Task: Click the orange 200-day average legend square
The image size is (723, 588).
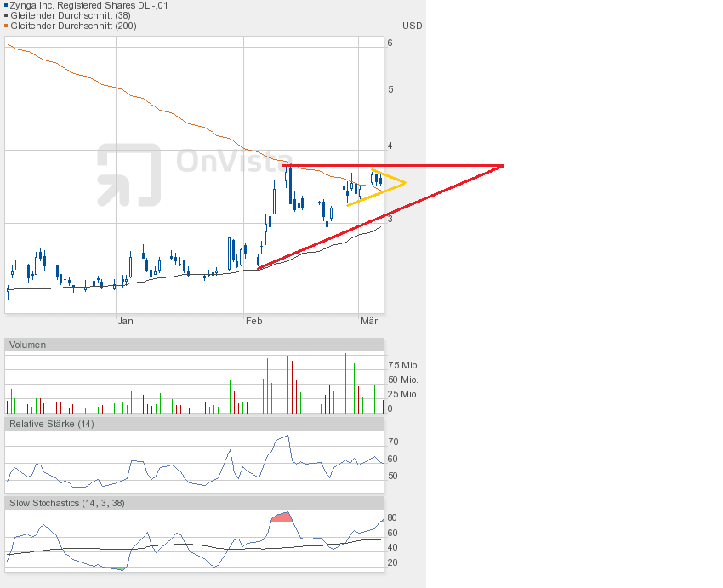Action: (6, 26)
